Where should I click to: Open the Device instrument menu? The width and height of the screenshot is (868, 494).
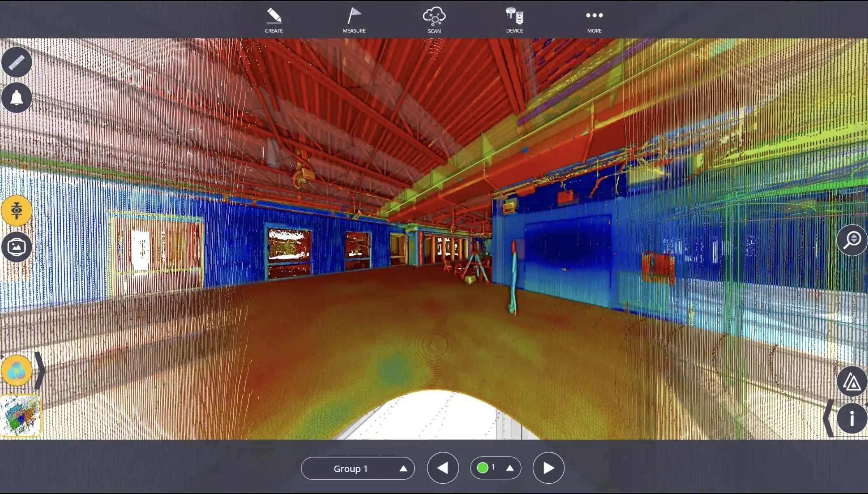coord(514,20)
